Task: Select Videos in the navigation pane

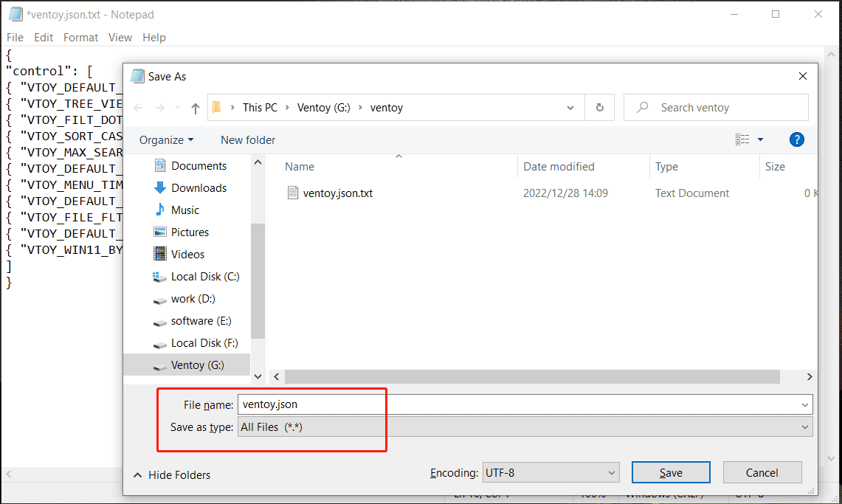Action: (187, 255)
